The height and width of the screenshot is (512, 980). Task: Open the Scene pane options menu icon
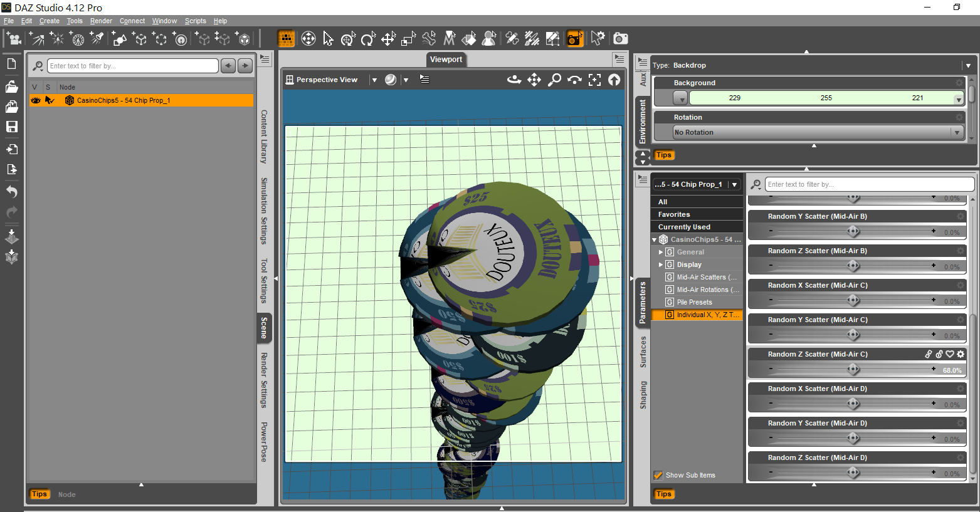pos(265,60)
